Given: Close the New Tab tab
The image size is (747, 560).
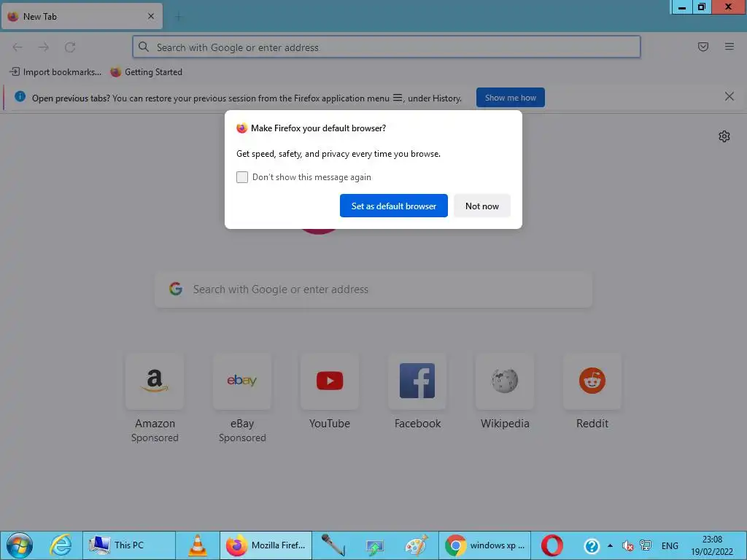Looking at the screenshot, I should pyautogui.click(x=151, y=16).
